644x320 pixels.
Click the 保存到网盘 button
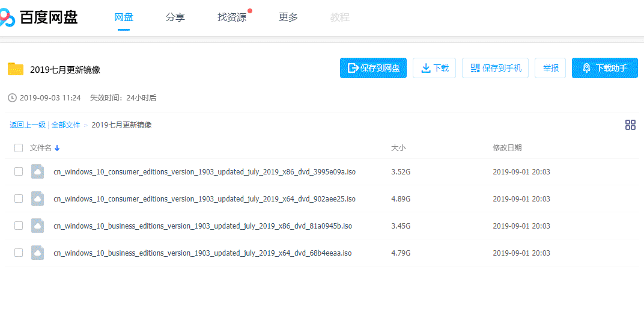pyautogui.click(x=373, y=68)
